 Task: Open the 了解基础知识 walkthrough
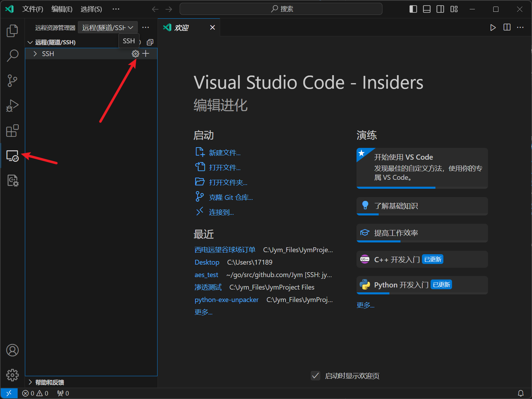tap(422, 206)
